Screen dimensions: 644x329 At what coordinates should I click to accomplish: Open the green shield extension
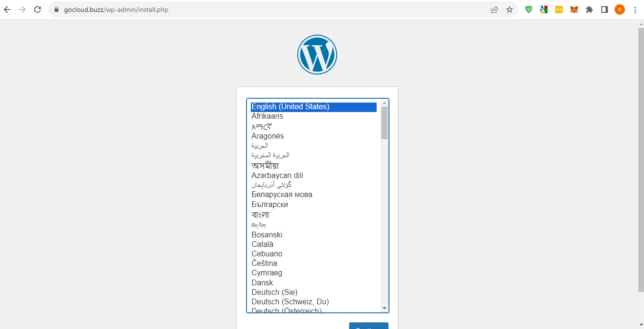tap(529, 9)
